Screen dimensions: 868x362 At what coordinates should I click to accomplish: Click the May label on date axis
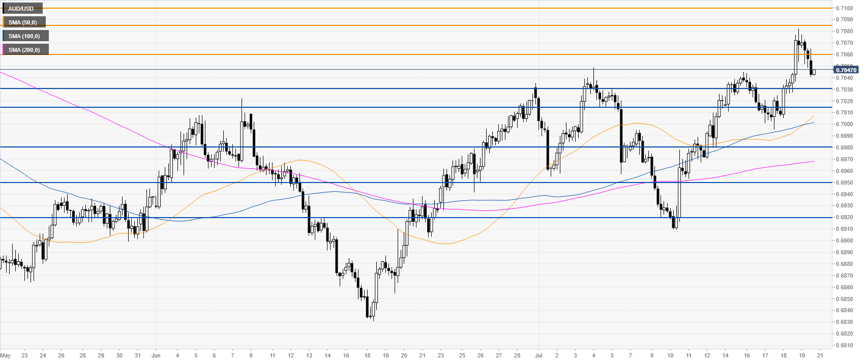[x=6, y=355]
